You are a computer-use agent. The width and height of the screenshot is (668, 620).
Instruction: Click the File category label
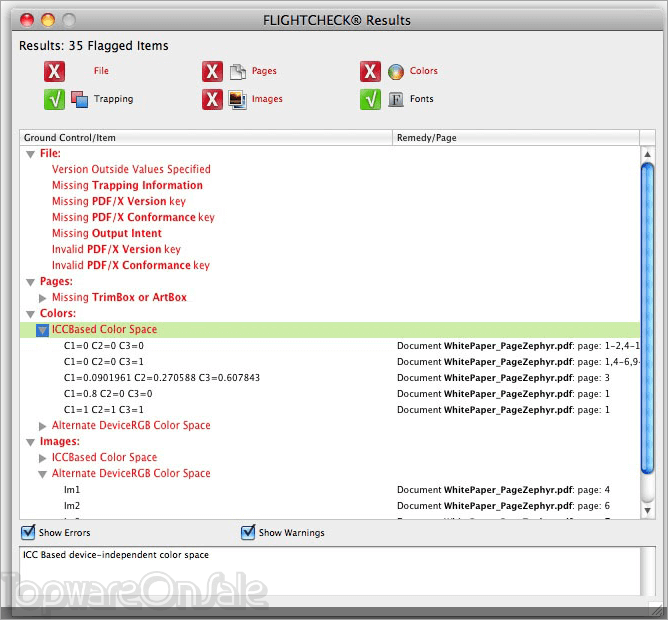click(x=101, y=71)
